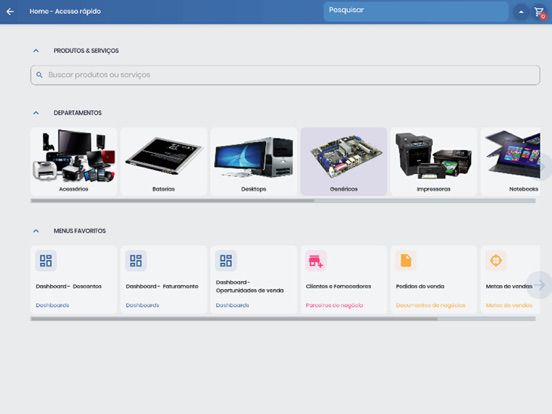Click the MENUS FAVORITOS heading
The height and width of the screenshot is (414, 552).
pos(80,231)
